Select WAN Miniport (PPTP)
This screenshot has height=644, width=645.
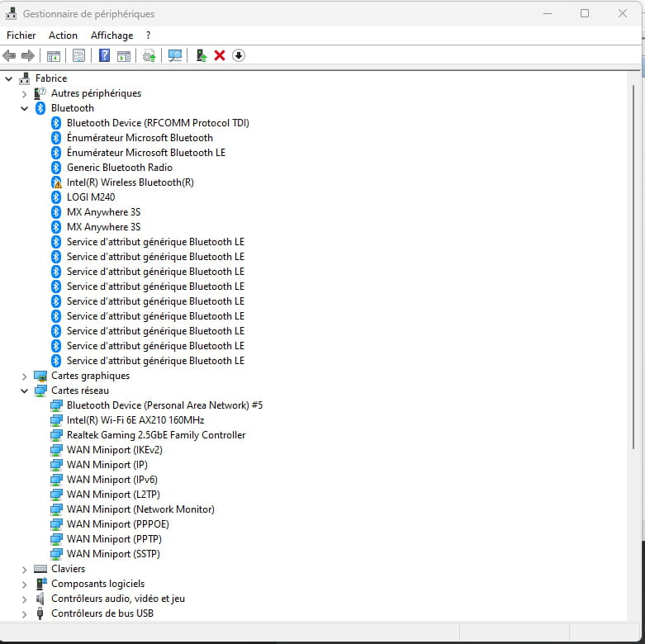(114, 538)
